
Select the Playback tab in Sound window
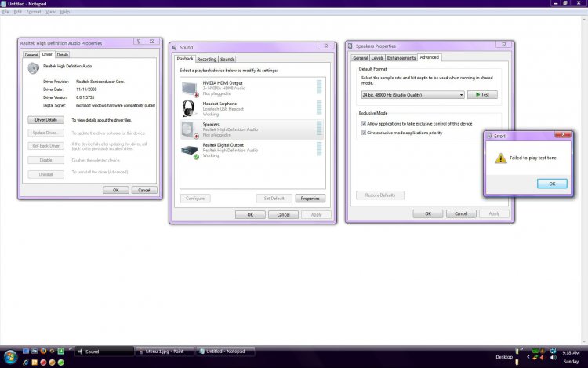point(185,59)
